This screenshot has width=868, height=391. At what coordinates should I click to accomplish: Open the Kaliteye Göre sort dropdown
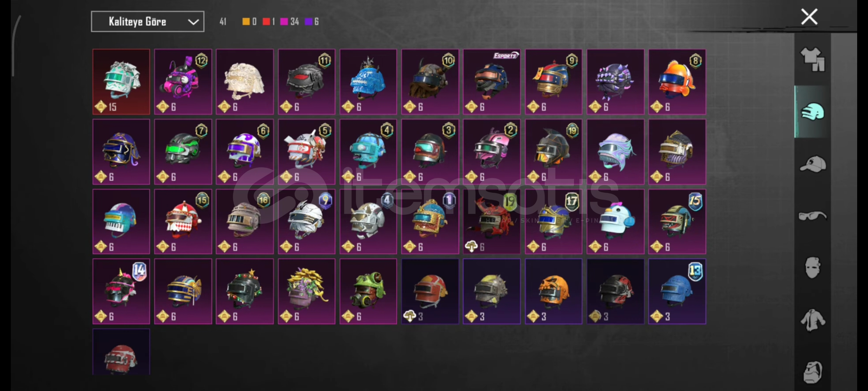148,22
